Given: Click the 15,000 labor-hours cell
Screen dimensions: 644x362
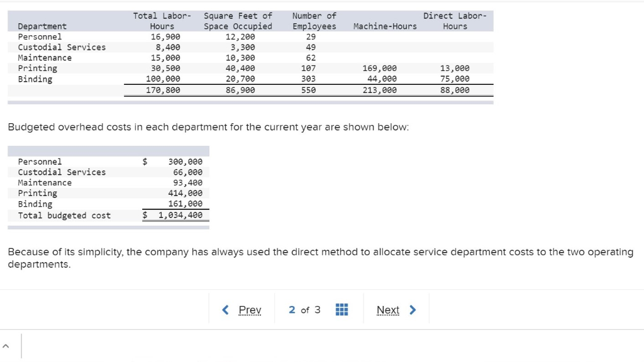Looking at the screenshot, I should coord(165,58).
